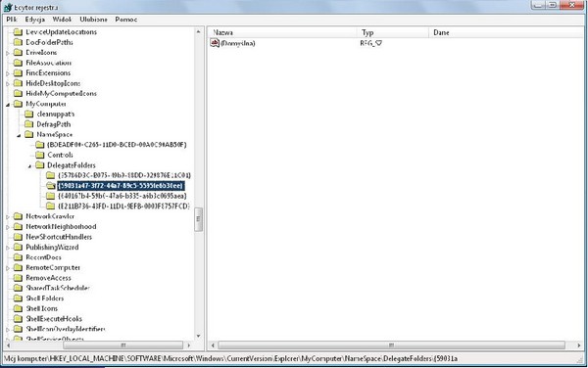The height and width of the screenshot is (368, 588).
Task: Click the folder icon of NetworkNeighborhood
Action: [18, 226]
